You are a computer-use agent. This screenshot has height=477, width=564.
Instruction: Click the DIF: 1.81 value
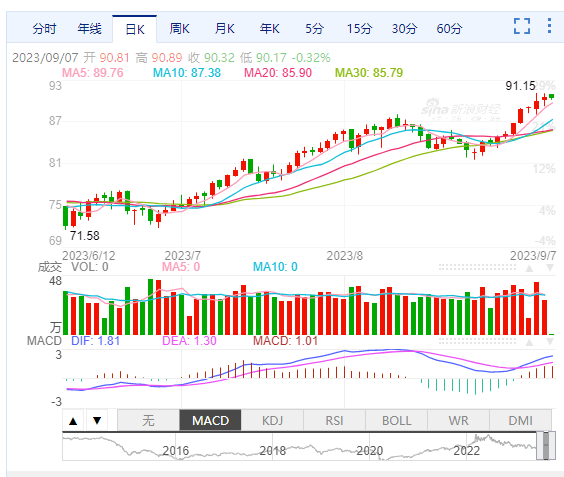click(95, 341)
